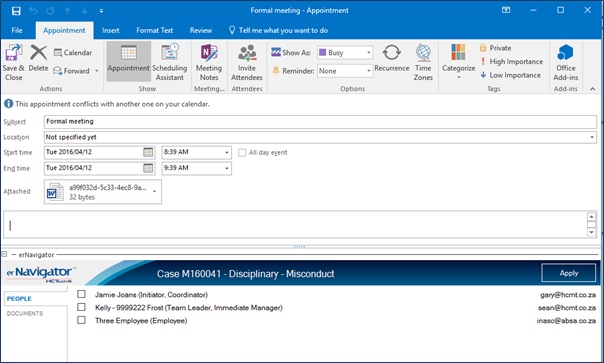Open Start time date picker calendar

148,152
